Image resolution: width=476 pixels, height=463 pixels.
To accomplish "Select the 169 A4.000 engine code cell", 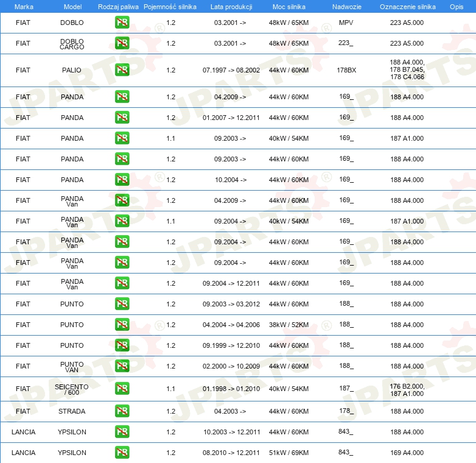I will pos(407,453).
